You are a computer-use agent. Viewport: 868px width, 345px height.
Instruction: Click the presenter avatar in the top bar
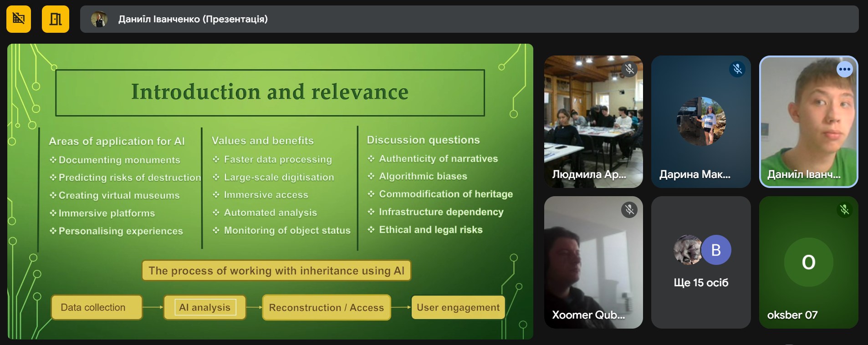(99, 19)
